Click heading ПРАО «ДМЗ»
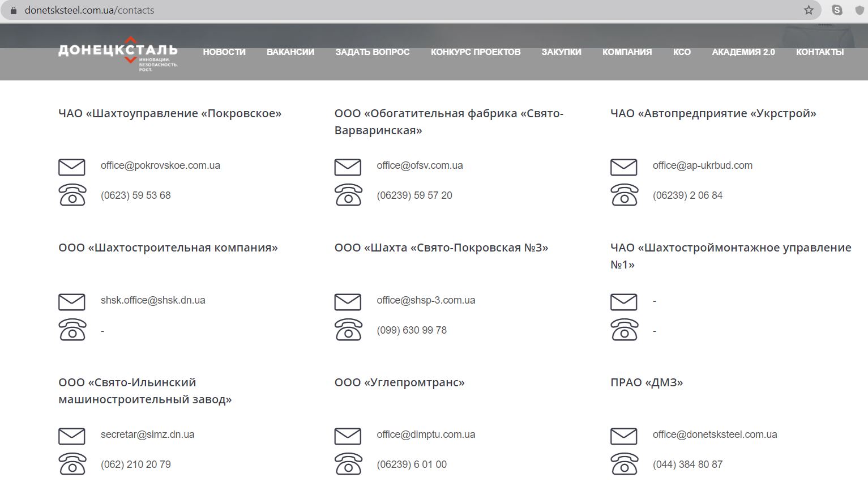This screenshot has height=486, width=868. 647,382
